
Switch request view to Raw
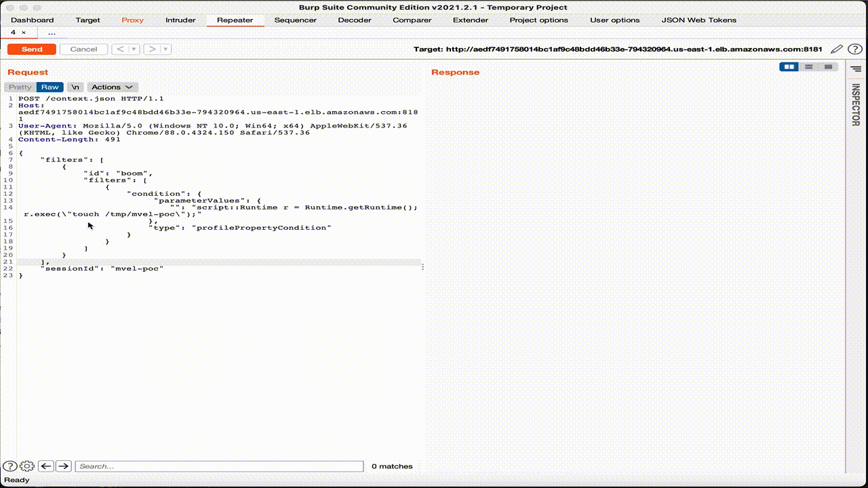(50, 87)
